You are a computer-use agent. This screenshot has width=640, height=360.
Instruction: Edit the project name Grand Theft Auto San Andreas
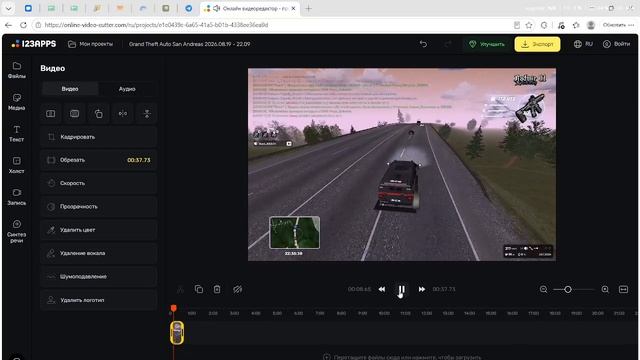[x=189, y=44]
